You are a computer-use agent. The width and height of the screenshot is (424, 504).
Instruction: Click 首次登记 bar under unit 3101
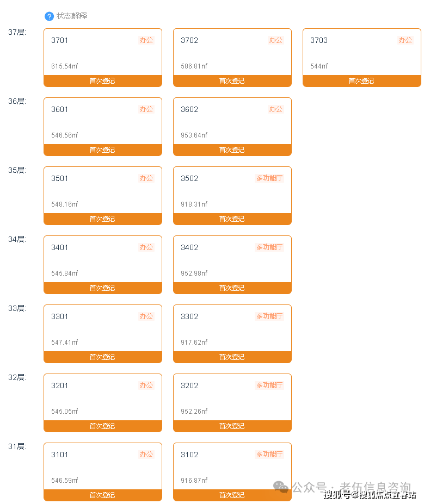(102, 495)
